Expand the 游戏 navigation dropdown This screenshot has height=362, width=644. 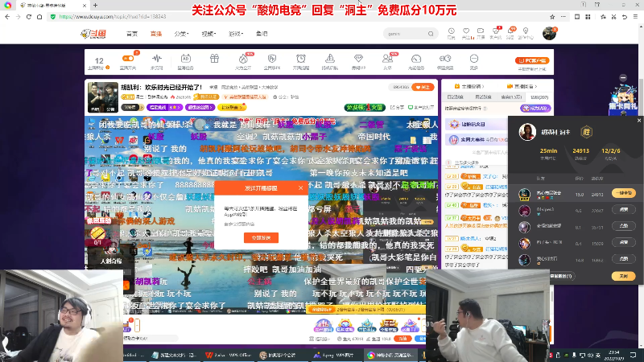[x=236, y=34]
